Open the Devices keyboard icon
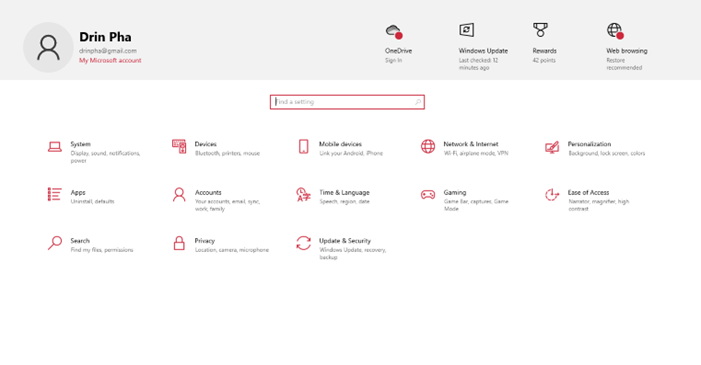This screenshot has height=365, width=701. point(179,146)
